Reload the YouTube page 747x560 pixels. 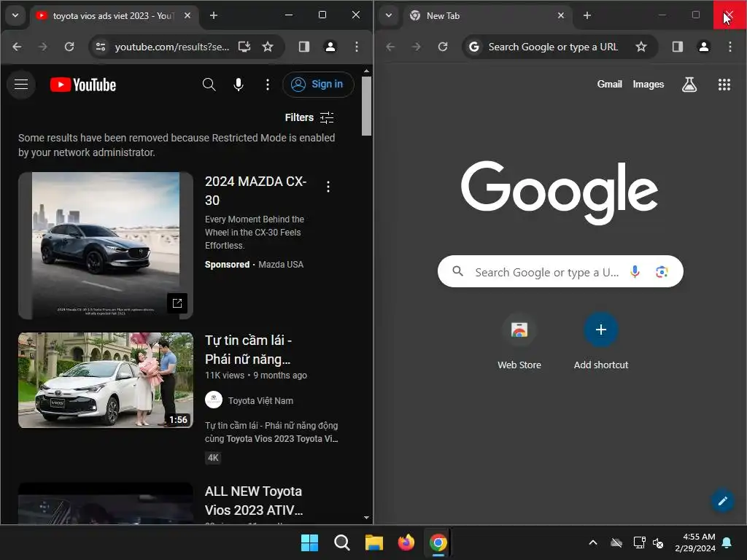(x=69, y=47)
